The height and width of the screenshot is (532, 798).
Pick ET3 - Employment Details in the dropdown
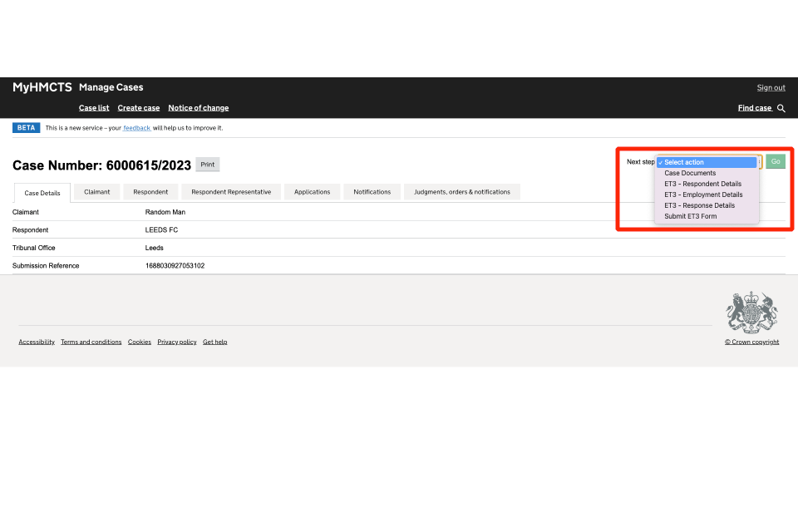coord(703,195)
